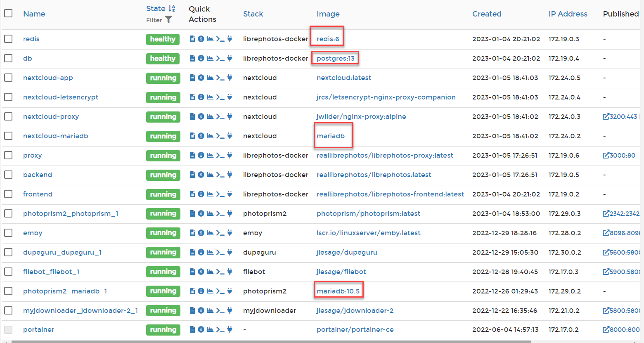Sort by the Name column header
644x343 pixels.
[x=34, y=14]
